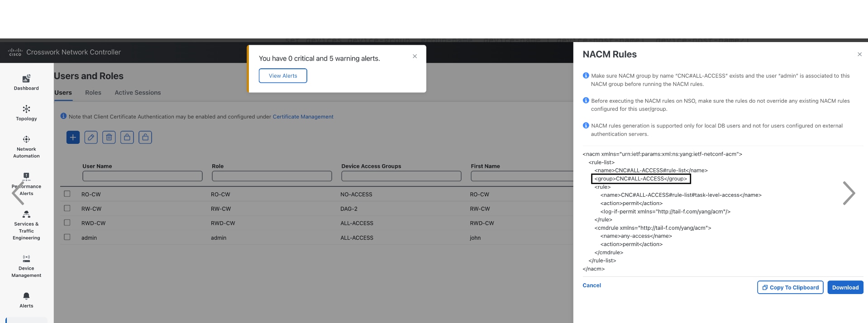
Task: Click the john first name cell
Action: coord(475,238)
